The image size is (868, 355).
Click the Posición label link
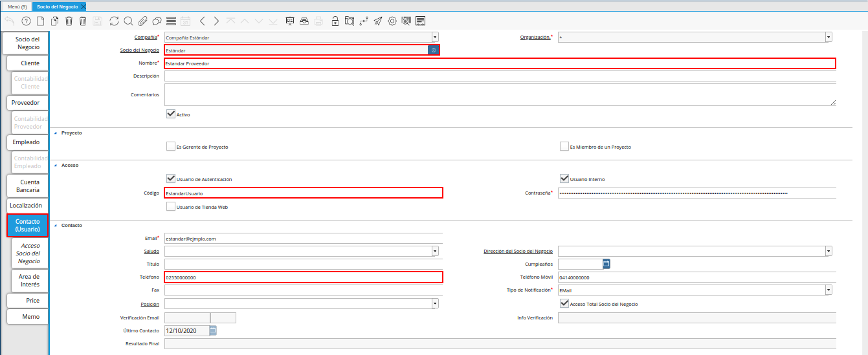(150, 304)
